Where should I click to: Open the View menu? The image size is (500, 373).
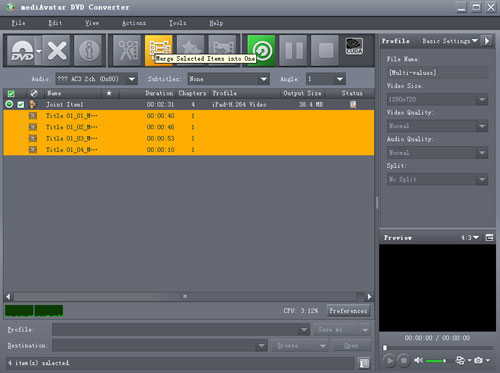tap(92, 23)
